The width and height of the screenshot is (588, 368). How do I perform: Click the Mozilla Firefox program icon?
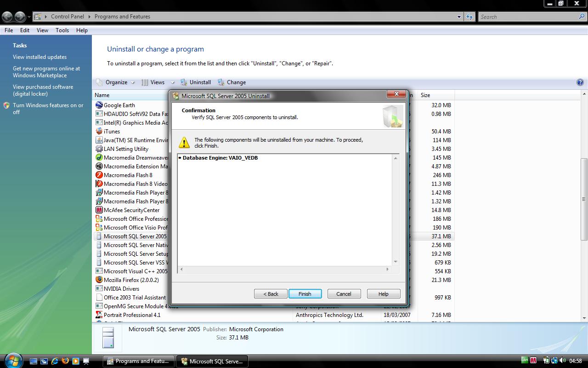pos(99,280)
